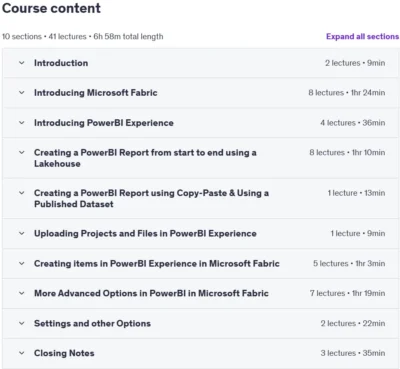Open the Introduction section title
This screenshot has width=400, height=369.
[x=61, y=63]
